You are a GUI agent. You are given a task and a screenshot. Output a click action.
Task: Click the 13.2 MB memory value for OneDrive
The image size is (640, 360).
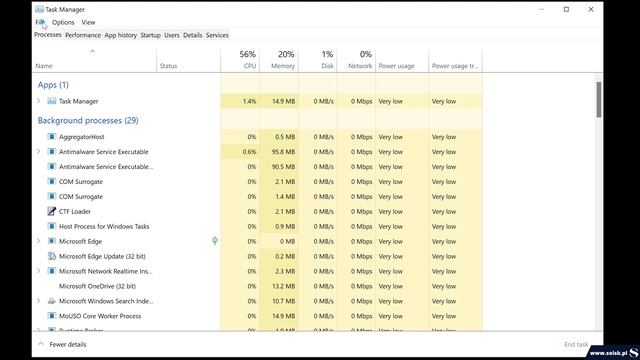point(283,286)
